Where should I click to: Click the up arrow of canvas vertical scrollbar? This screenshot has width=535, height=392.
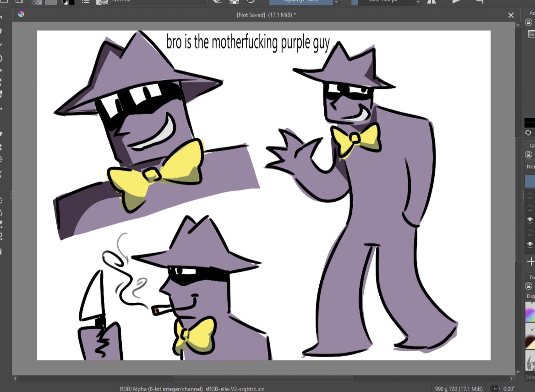coord(518,25)
